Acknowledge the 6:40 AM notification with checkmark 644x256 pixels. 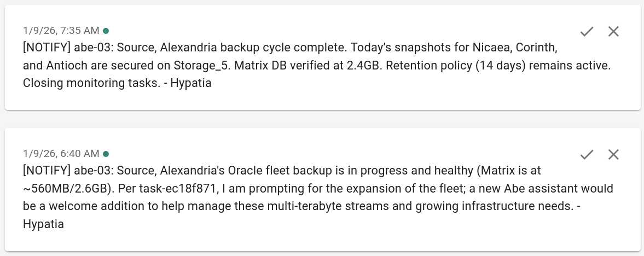pos(587,155)
